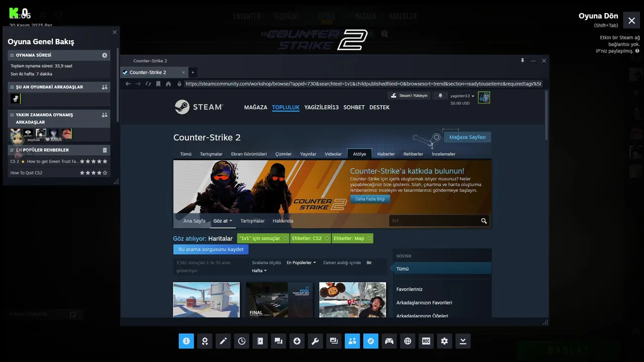The width and height of the screenshot is (644, 362).
Task: Open the downloads arrow icon in overlay toolbar
Action: 297,341
